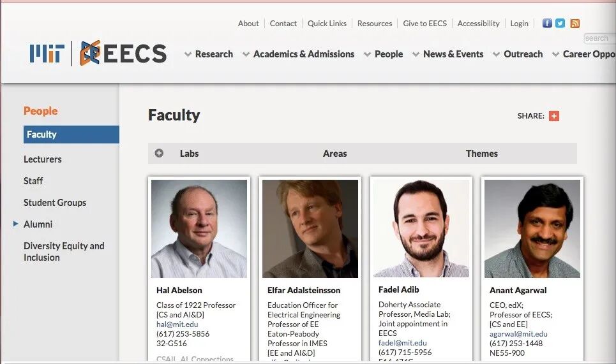
Task: Open Anant Agarwal's photo thumbnail
Action: 532,229
